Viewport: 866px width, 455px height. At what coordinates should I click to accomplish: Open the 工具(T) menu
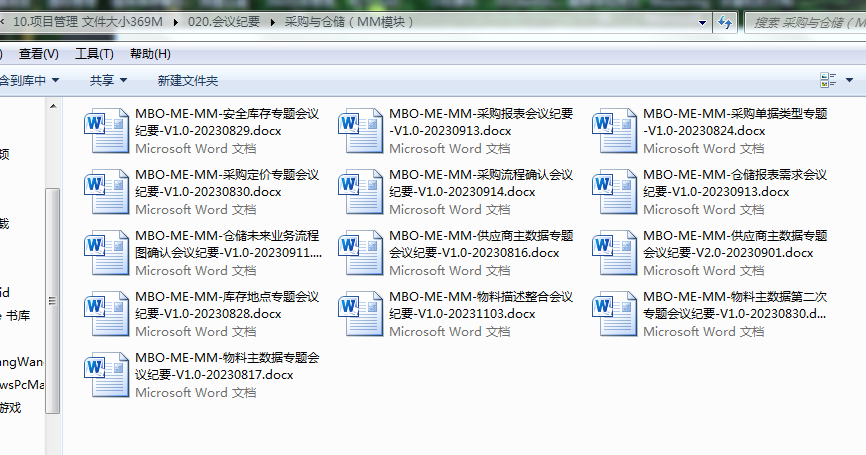click(x=94, y=54)
